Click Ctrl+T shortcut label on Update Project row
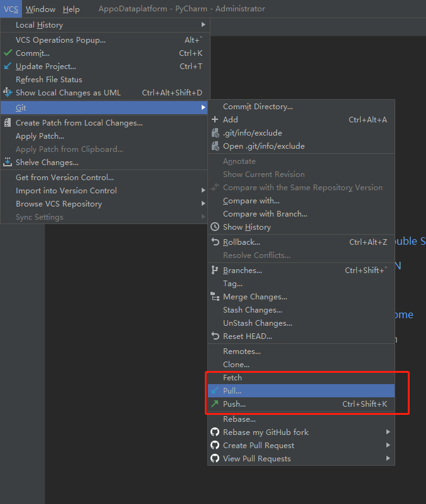426x504 pixels. coord(191,66)
